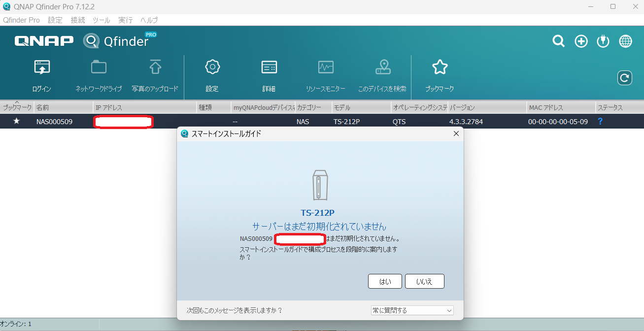Toggle the bookmark star on the NAS000509 row
This screenshot has width=644, height=331.
pos(16,121)
